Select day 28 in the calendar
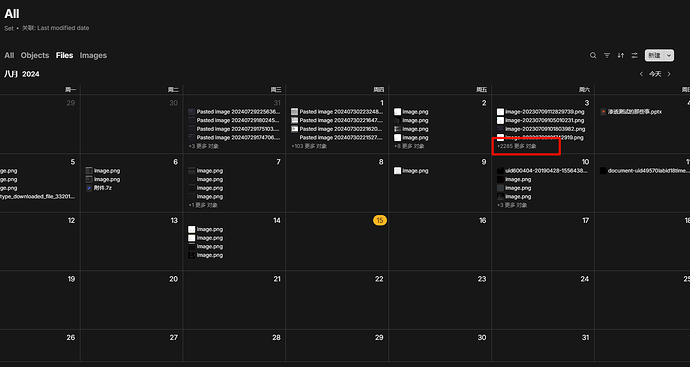 276,338
